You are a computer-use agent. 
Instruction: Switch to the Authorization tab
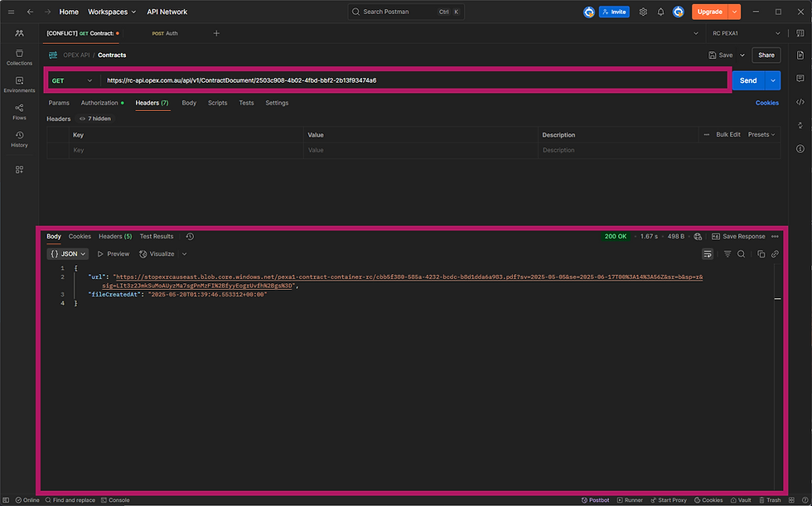pyautogui.click(x=102, y=103)
